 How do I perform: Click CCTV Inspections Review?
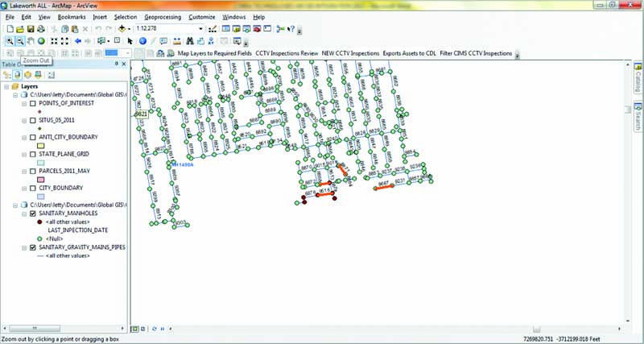pos(287,53)
